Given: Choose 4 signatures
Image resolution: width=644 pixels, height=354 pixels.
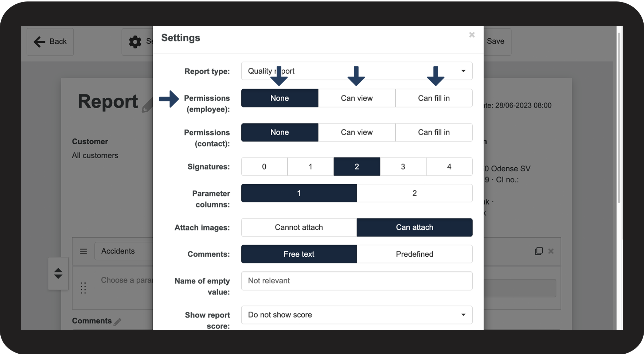Looking at the screenshot, I should pos(449,167).
